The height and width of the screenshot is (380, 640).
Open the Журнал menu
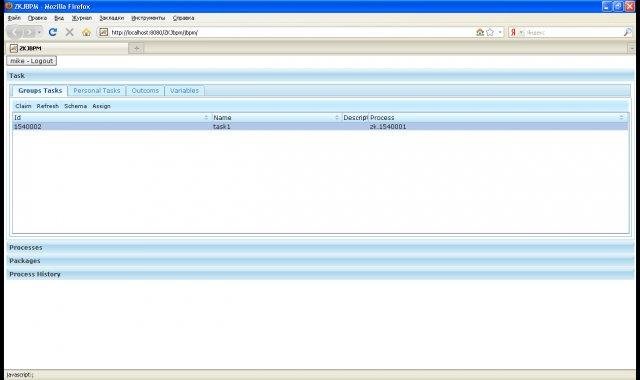point(82,18)
